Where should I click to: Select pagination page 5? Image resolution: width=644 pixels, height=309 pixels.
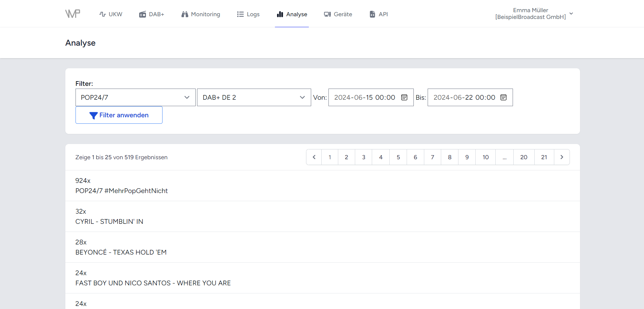[398, 157]
